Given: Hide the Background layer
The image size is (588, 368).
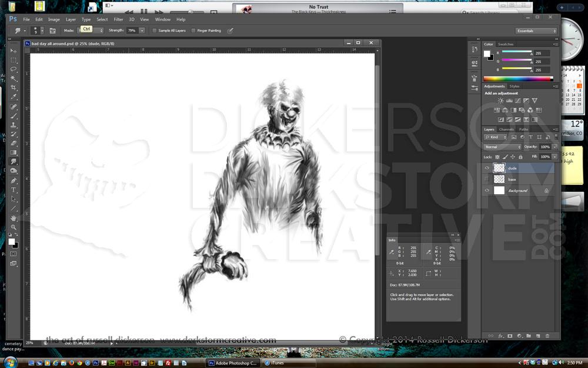Looking at the screenshot, I should point(487,190).
